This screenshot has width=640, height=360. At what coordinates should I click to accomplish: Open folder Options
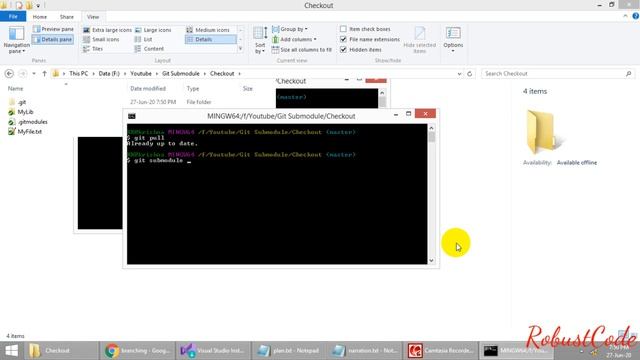pyautogui.click(x=453, y=39)
